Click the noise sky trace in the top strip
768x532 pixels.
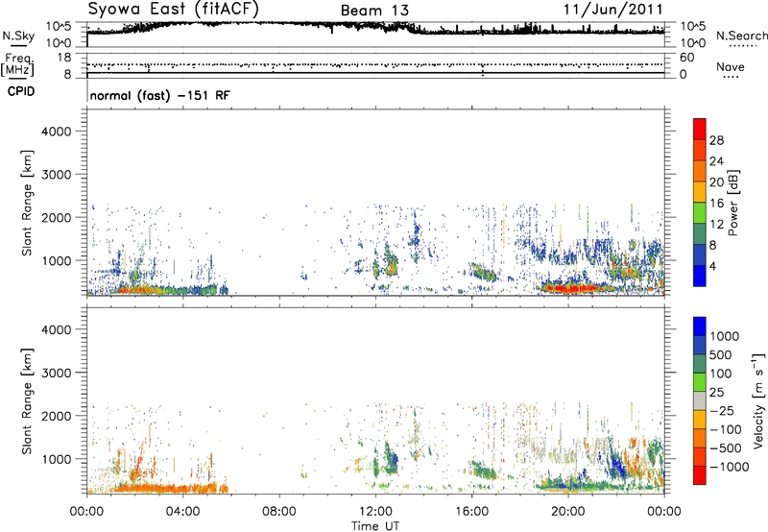375,28
